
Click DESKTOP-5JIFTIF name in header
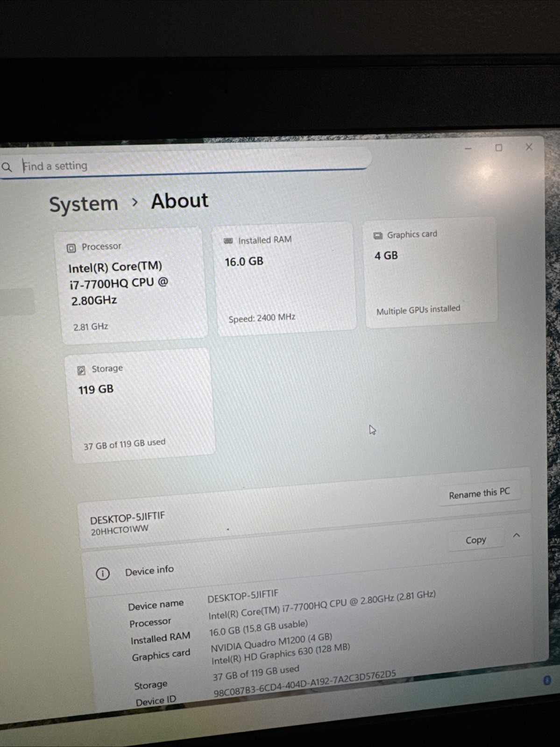tap(128, 518)
